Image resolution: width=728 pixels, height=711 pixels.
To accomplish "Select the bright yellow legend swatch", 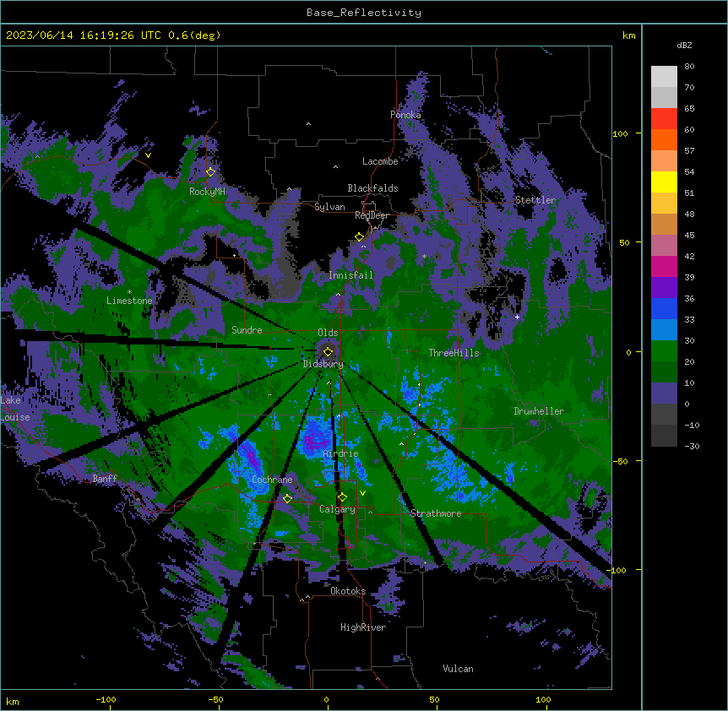I will [x=664, y=182].
